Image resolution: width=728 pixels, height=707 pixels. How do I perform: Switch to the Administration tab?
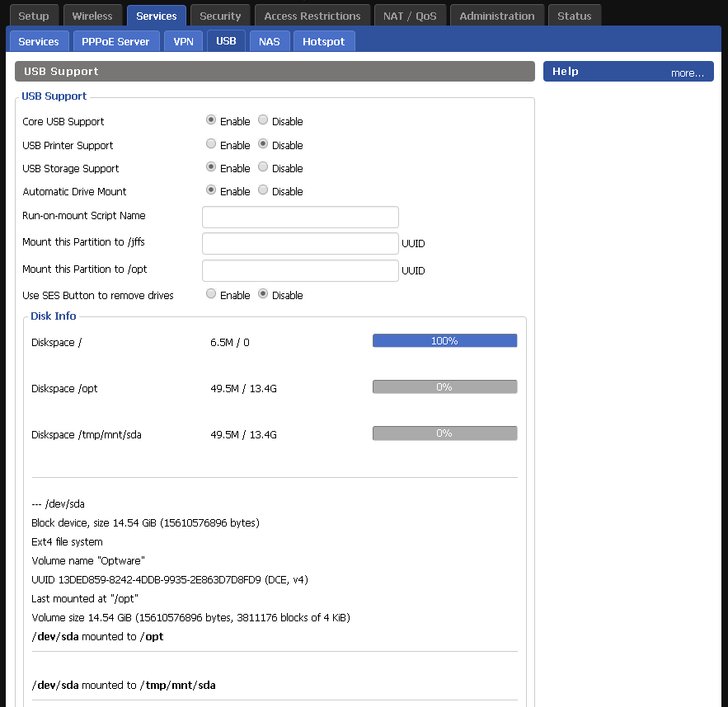(x=498, y=16)
